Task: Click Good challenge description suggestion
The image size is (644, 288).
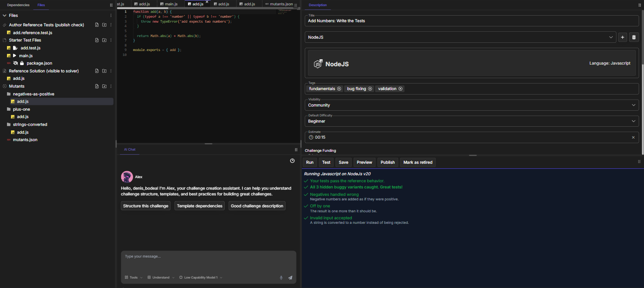Action: pos(257,206)
